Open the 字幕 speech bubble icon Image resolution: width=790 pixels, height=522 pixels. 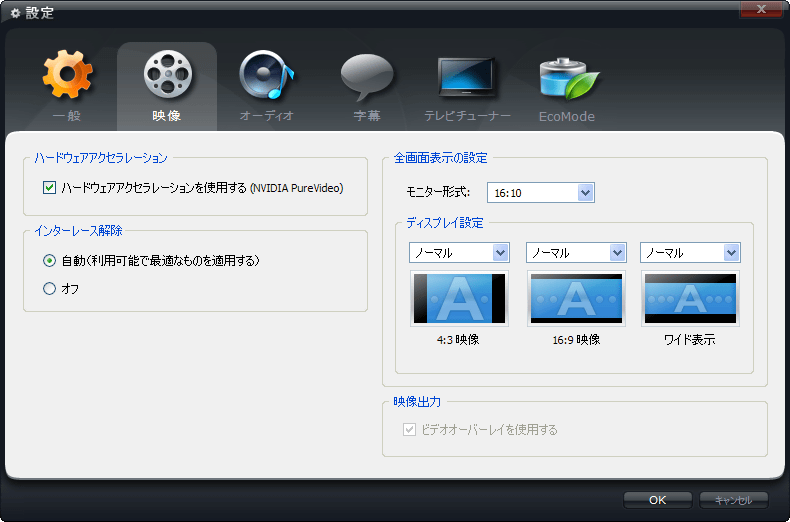[367, 77]
